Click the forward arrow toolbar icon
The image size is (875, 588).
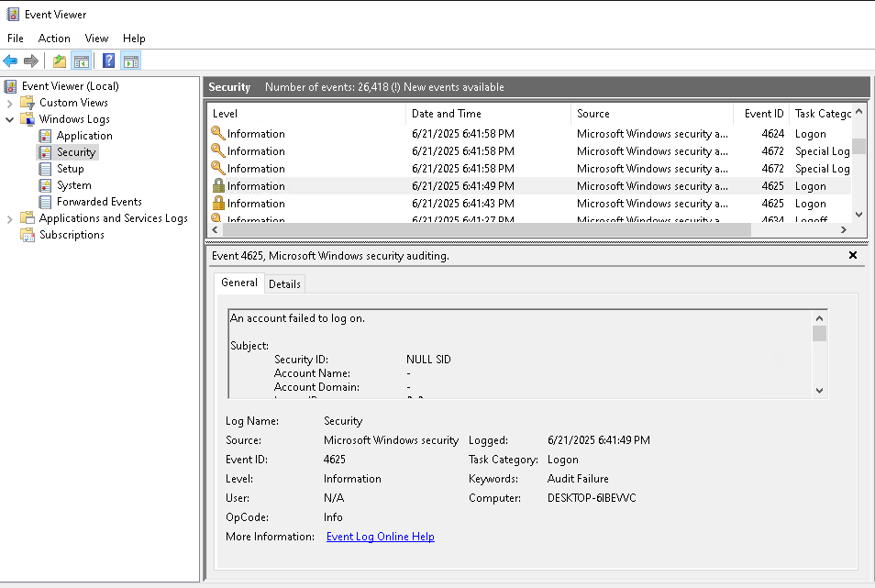[31, 61]
